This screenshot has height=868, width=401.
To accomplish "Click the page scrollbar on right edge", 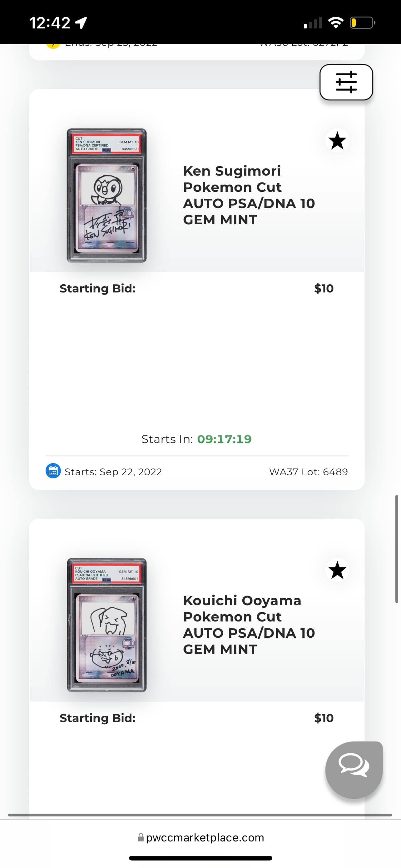I will click(397, 549).
